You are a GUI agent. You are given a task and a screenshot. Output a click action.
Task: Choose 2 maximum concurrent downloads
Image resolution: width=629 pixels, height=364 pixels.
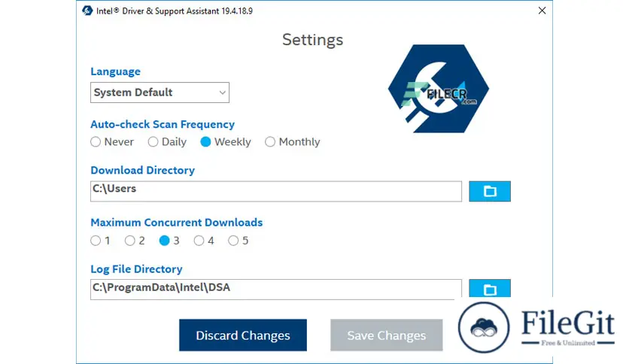(130, 241)
